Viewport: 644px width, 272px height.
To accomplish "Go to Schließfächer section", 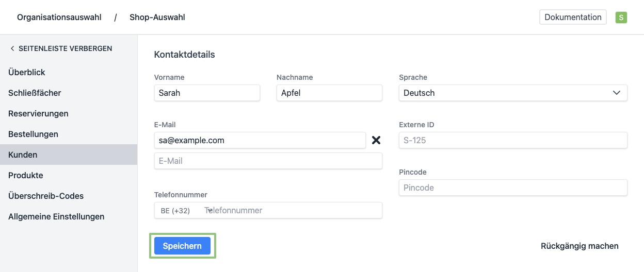I will pyautogui.click(x=35, y=93).
